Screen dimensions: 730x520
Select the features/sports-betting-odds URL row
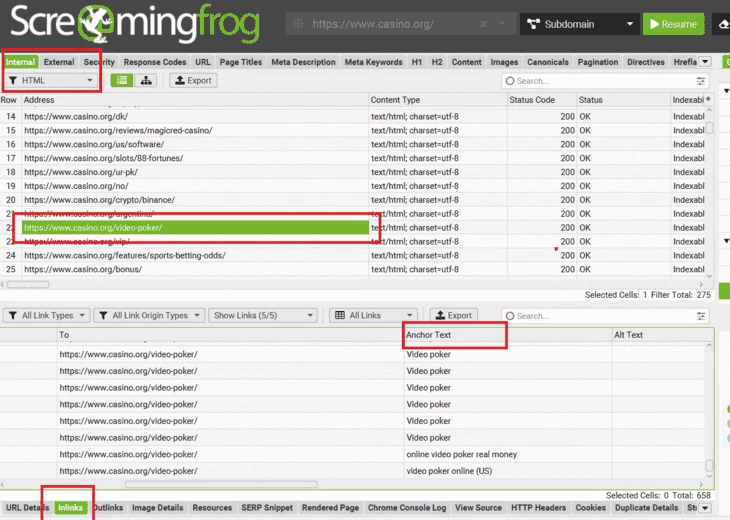(195, 255)
